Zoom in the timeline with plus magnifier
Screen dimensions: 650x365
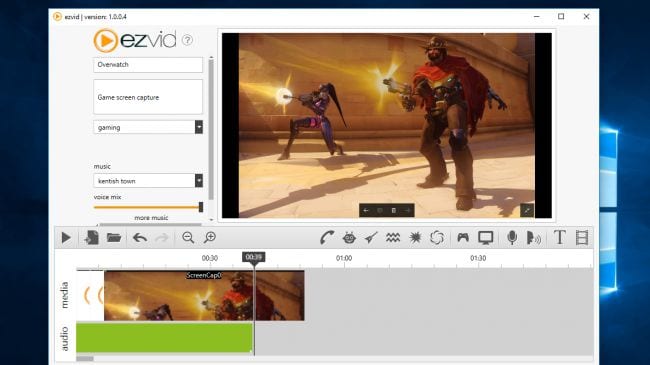tap(210, 238)
